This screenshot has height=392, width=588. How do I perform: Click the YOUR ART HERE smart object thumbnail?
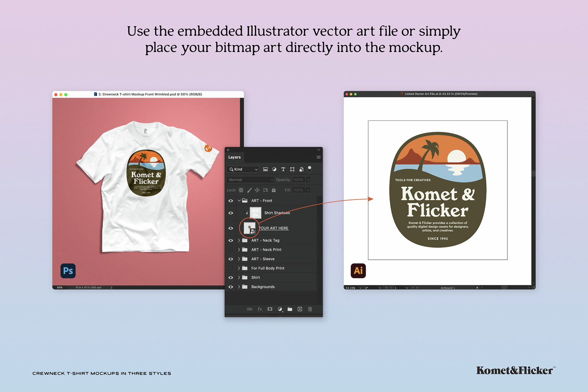point(250,228)
